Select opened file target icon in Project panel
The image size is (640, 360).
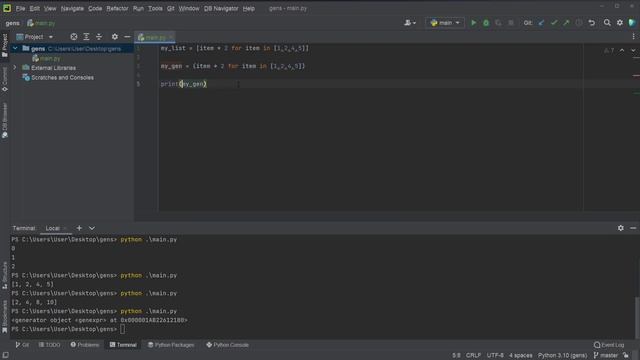coord(73,37)
